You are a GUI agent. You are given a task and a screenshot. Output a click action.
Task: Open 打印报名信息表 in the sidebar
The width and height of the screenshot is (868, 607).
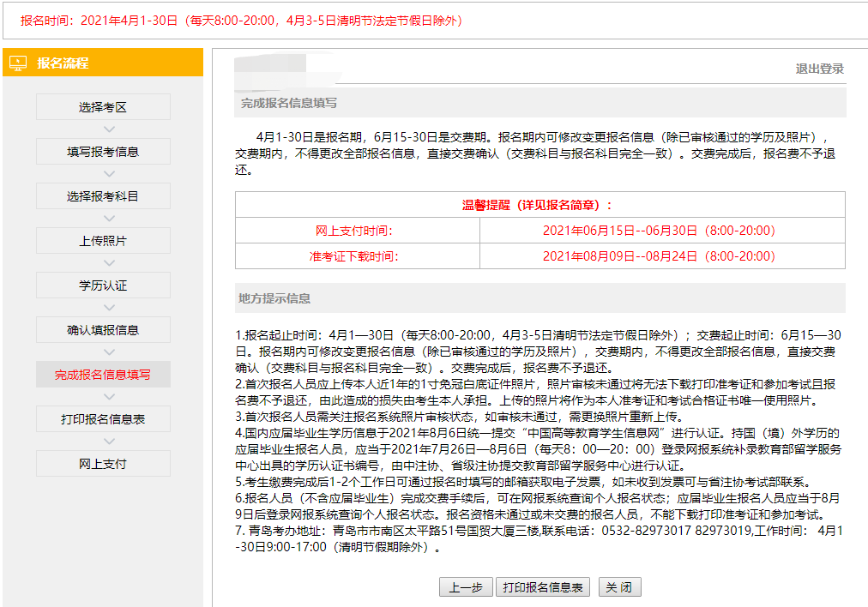103,419
